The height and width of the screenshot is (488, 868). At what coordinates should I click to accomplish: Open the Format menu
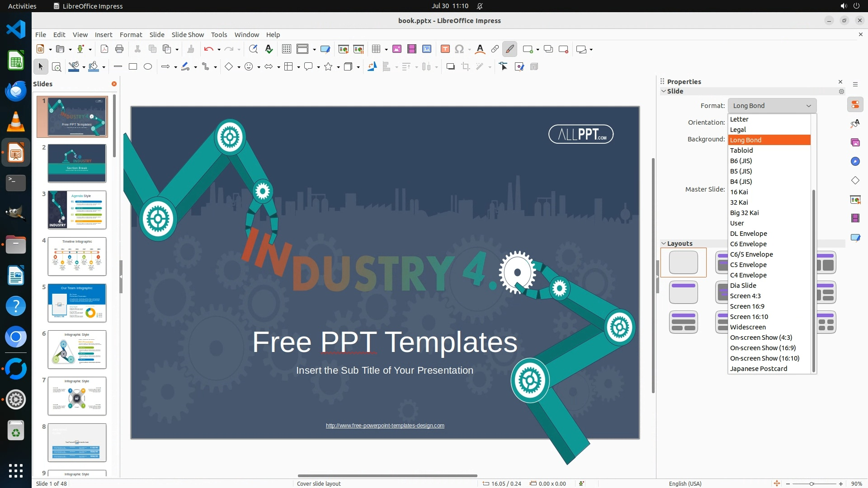click(x=131, y=35)
